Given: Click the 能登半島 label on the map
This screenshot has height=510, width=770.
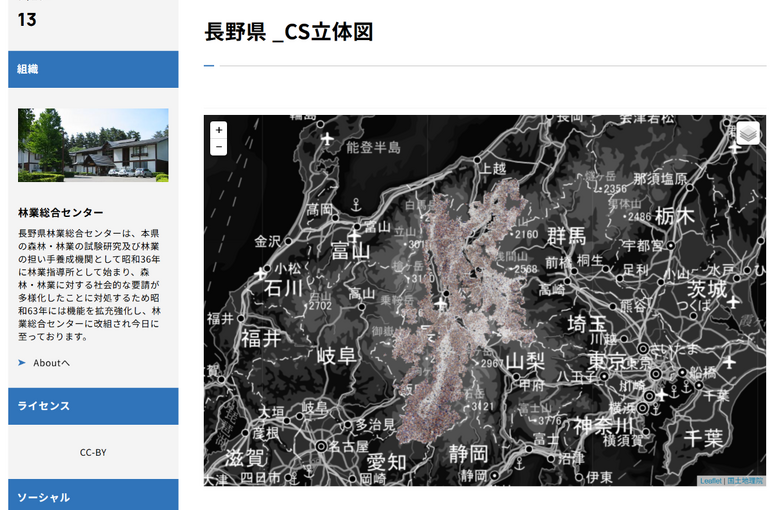Looking at the screenshot, I should pyautogui.click(x=373, y=147).
